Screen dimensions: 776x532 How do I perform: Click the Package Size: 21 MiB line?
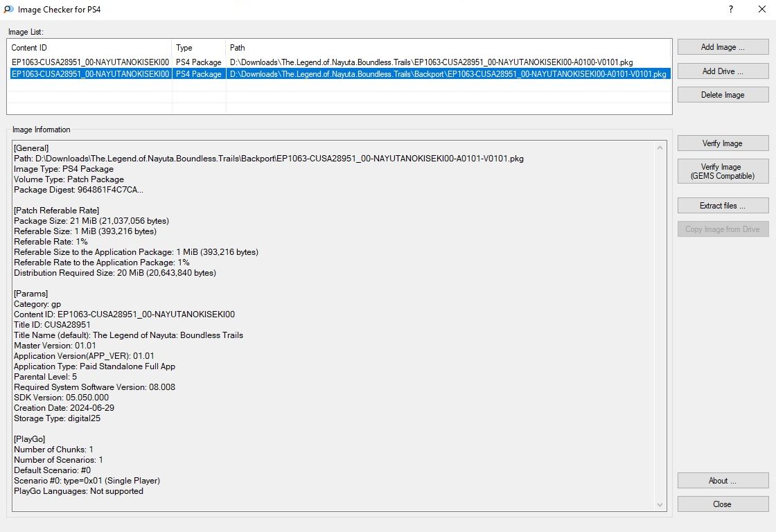[x=91, y=221]
